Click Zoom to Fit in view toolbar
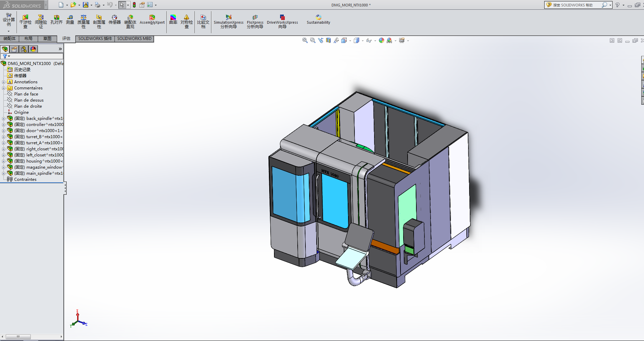 (305, 40)
